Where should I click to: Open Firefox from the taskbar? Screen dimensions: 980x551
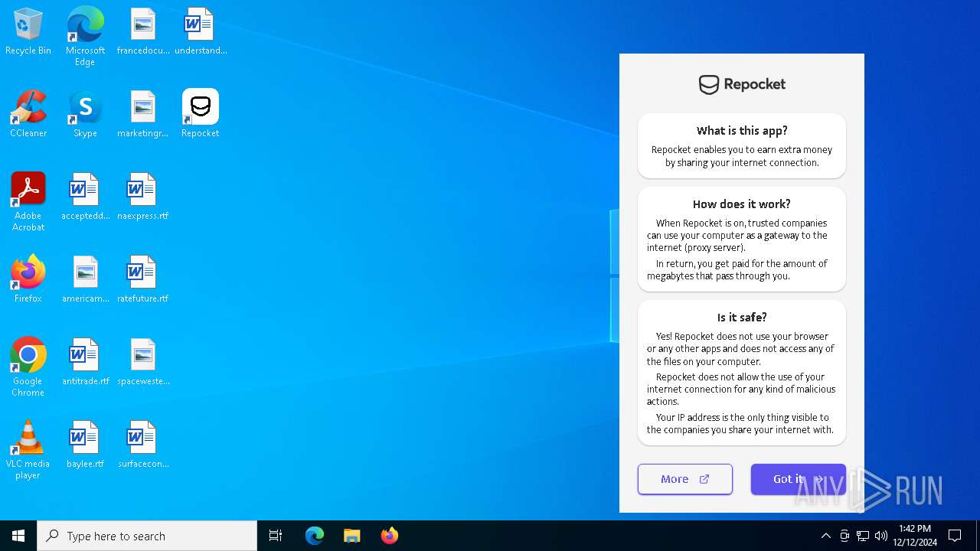[x=390, y=536]
